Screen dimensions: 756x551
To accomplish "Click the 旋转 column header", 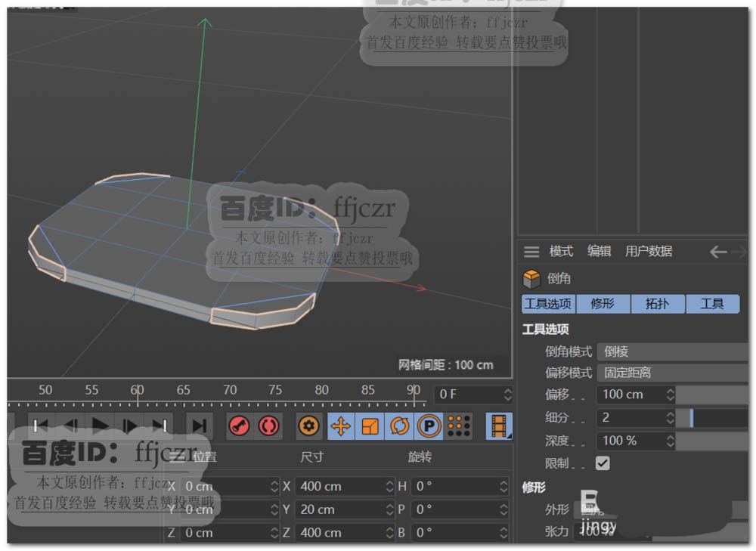I will point(420,457).
